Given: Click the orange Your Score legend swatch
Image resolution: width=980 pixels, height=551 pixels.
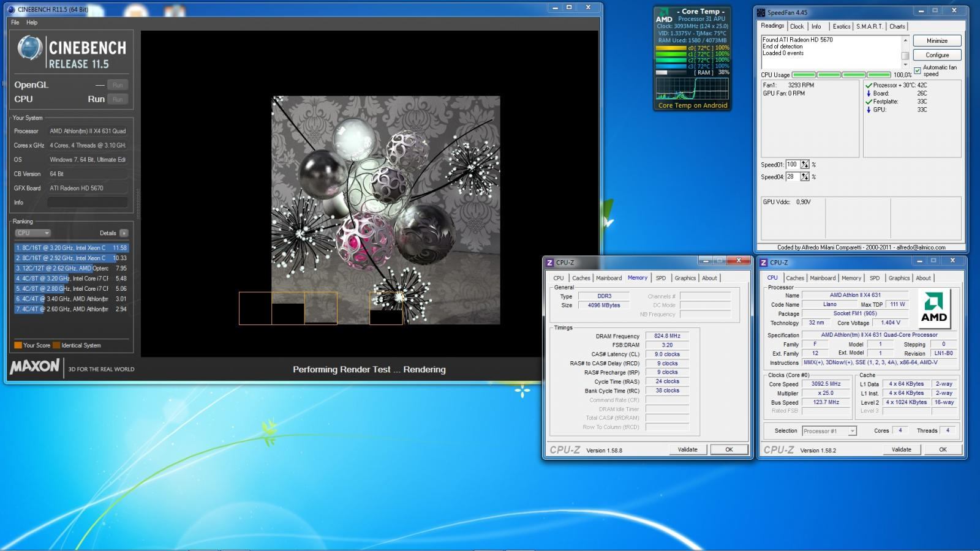Looking at the screenshot, I should point(18,345).
